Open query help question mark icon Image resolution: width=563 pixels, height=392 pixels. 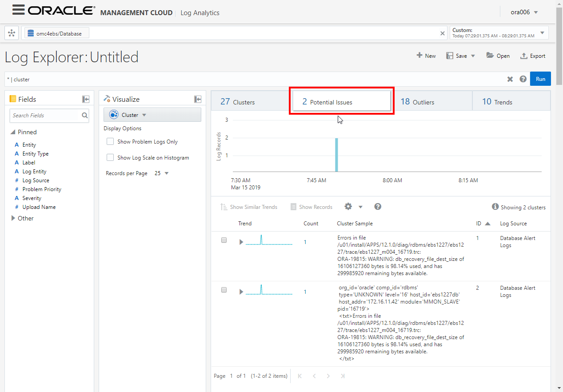click(523, 79)
